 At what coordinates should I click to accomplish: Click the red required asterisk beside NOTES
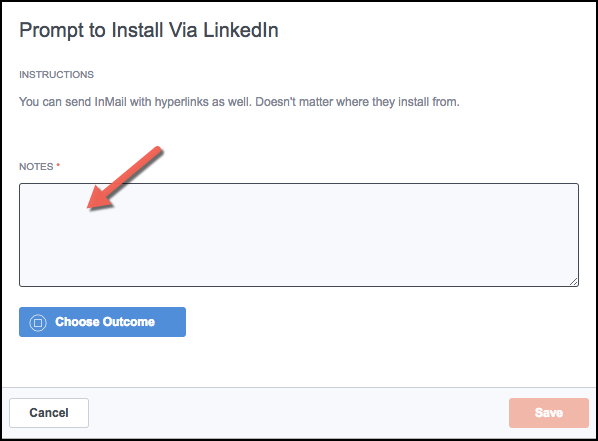58,165
